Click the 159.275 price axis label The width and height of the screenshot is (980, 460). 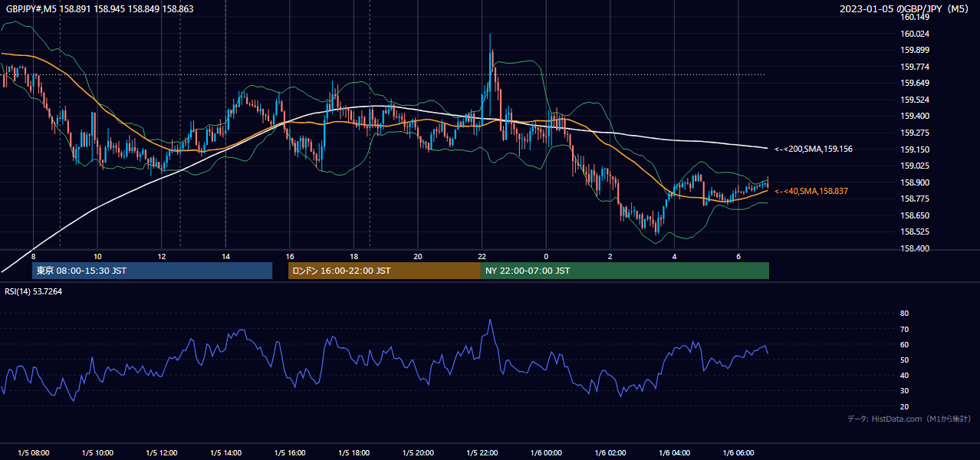click(x=915, y=133)
